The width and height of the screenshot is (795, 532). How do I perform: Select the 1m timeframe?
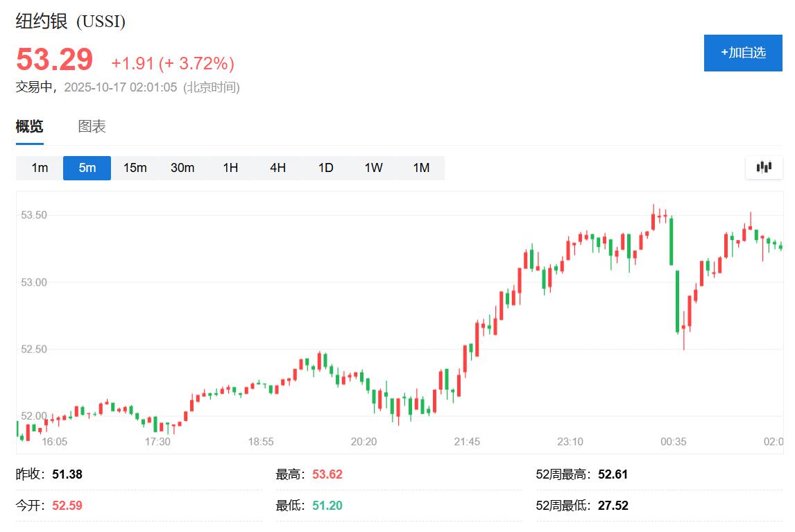pos(40,168)
